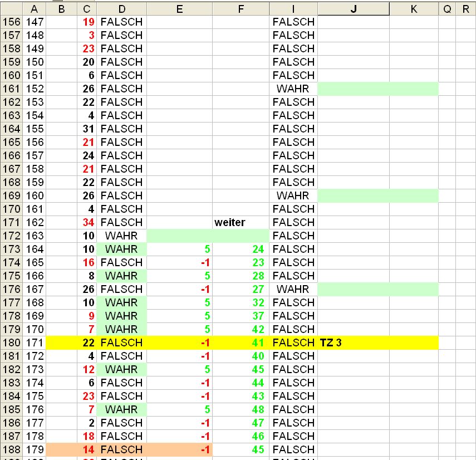Select column header R
The height and width of the screenshot is (460, 476).
[465, 9]
